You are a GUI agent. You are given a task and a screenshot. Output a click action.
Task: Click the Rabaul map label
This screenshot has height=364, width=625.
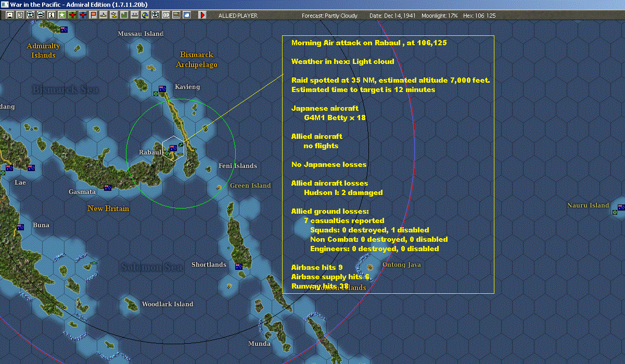click(151, 152)
